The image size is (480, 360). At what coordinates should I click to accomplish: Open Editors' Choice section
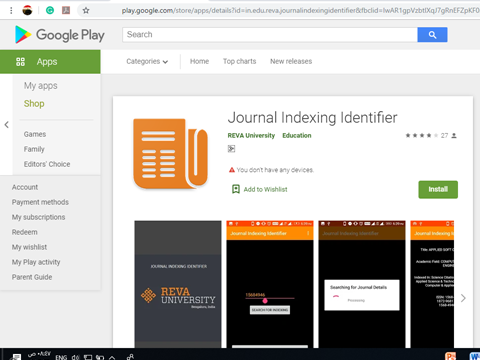47,164
